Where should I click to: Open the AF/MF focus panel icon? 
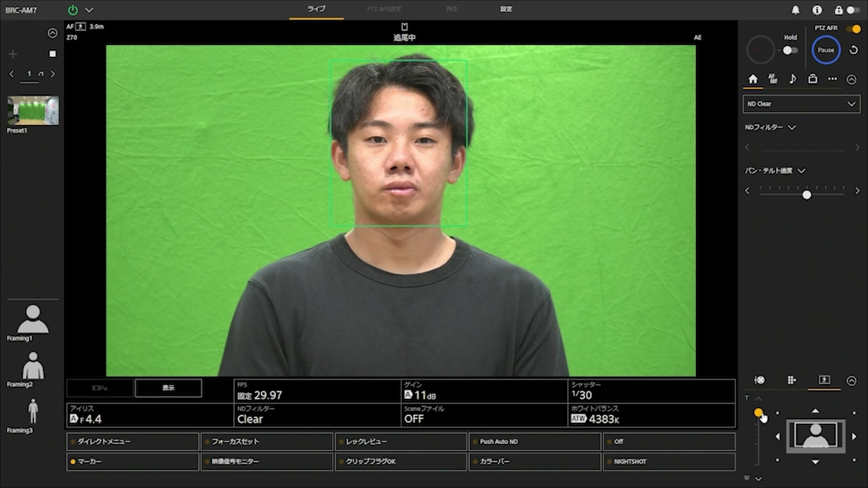click(773, 79)
